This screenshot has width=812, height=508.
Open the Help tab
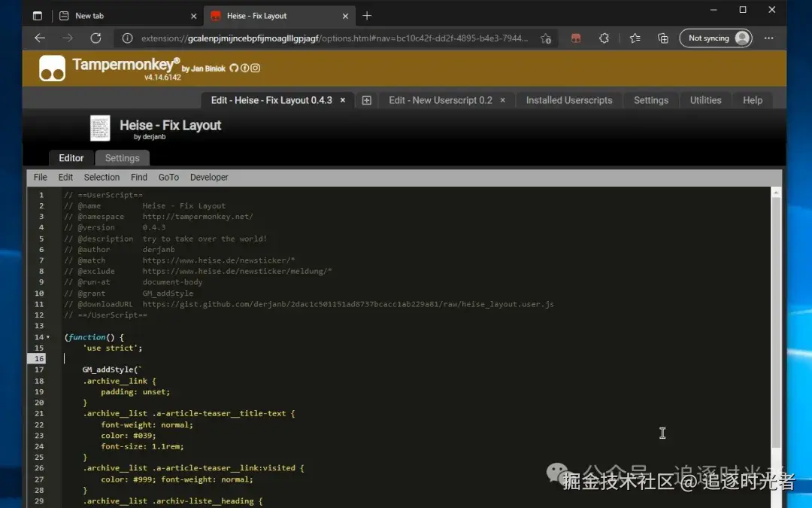pyautogui.click(x=753, y=101)
